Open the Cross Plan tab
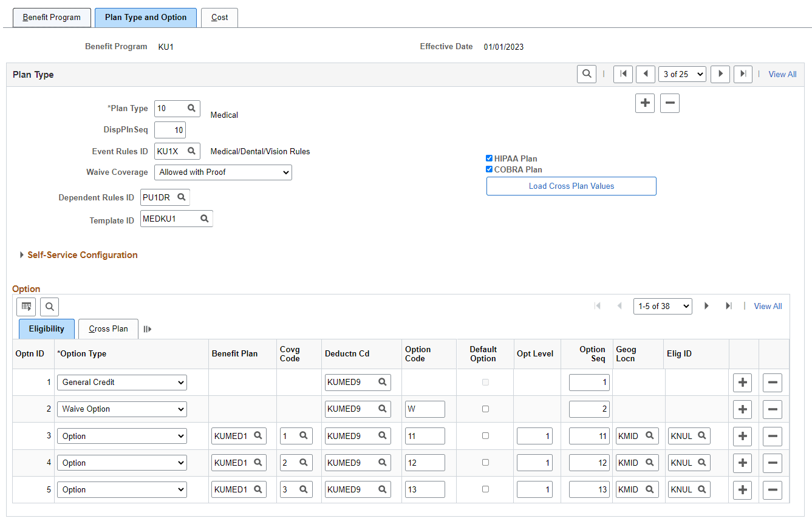This screenshot has height=524, width=812. click(108, 328)
